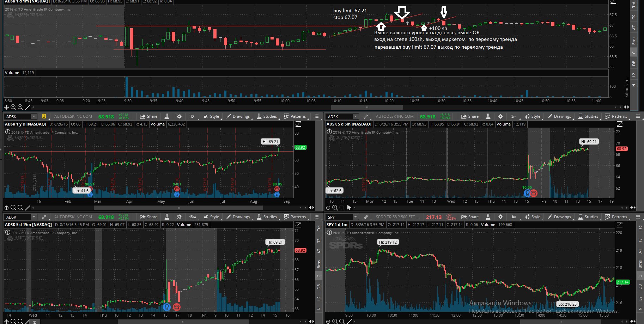Expand ADSK symbol dropdown in 5m chart

pos(356,116)
